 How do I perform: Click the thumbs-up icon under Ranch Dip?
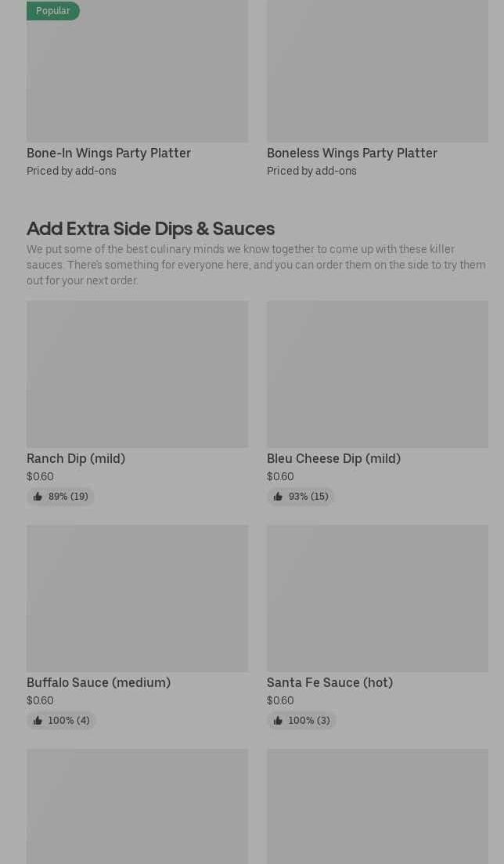click(38, 497)
